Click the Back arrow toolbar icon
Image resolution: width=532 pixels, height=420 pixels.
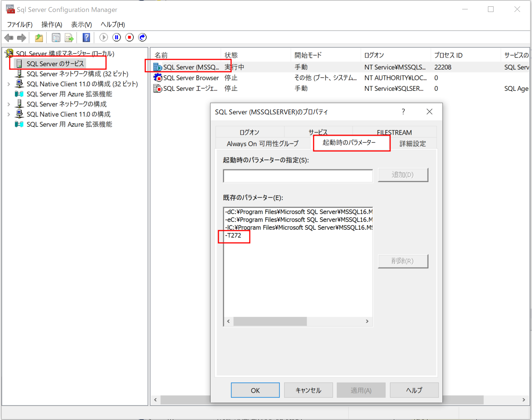pos(9,38)
